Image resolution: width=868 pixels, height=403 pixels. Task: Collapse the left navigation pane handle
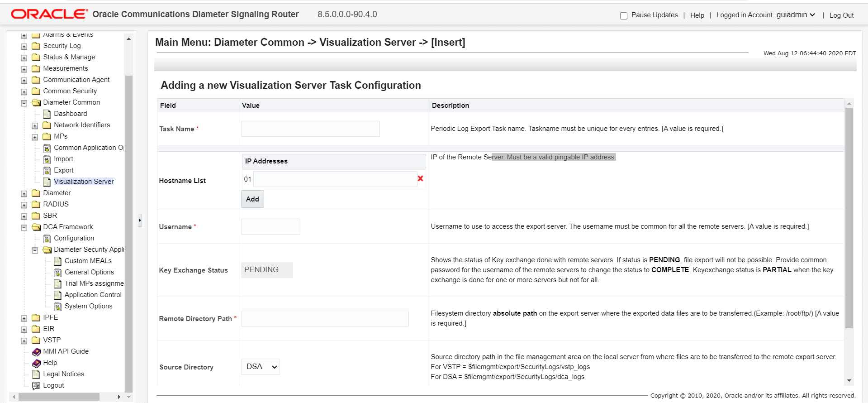140,221
